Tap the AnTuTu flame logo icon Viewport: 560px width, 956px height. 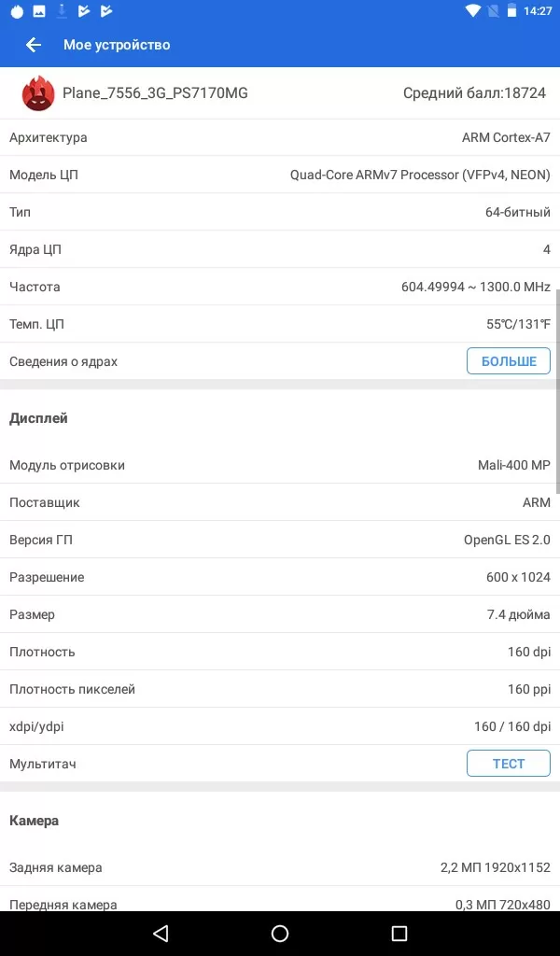tap(36, 92)
